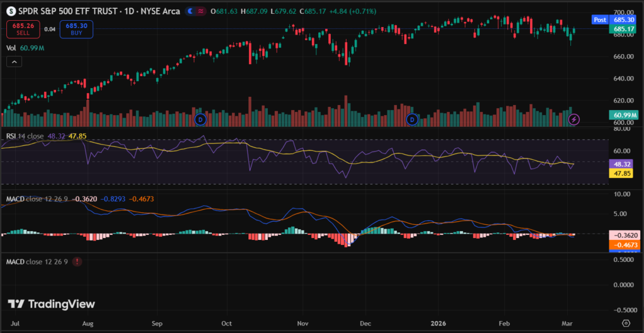Image resolution: width=644 pixels, height=333 pixels.
Task: Click the December dividend 'D' marker
Action: coord(413,119)
